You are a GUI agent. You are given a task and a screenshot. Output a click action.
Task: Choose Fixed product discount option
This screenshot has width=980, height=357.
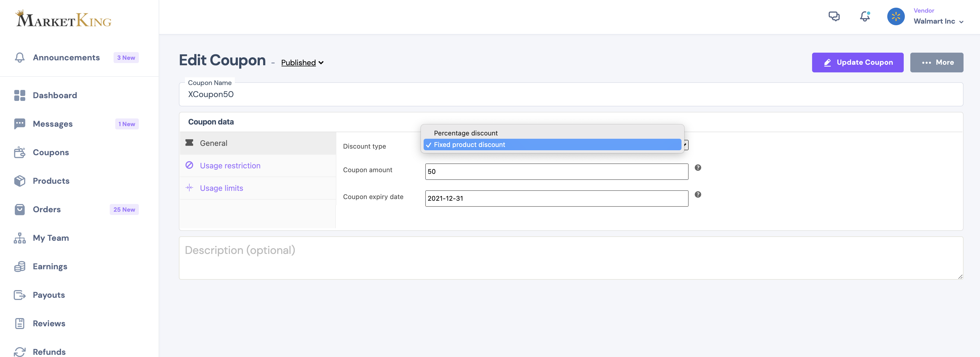[x=469, y=145]
